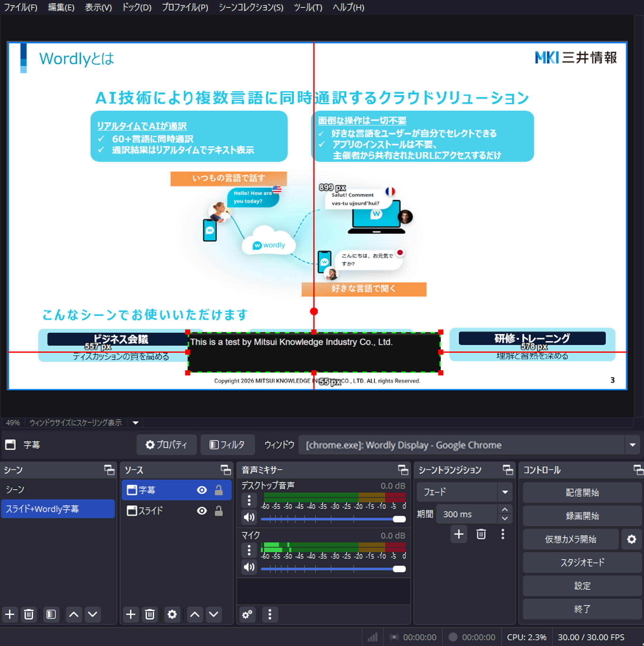Open the ファイル(F) menu

(20, 7)
